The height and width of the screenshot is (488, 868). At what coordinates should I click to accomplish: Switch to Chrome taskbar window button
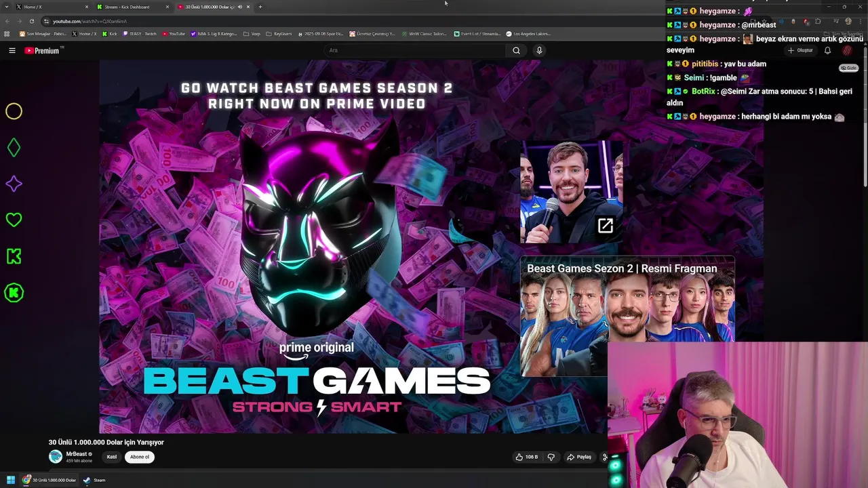click(50, 480)
